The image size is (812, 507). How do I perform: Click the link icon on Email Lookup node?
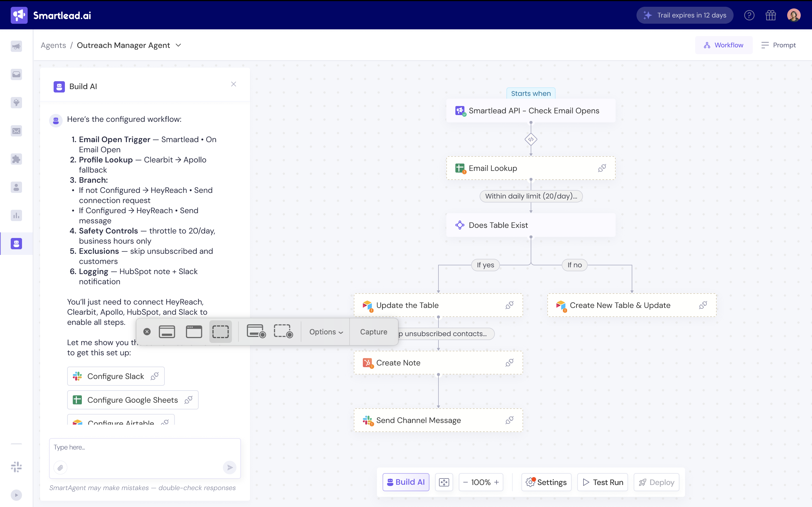coord(602,168)
